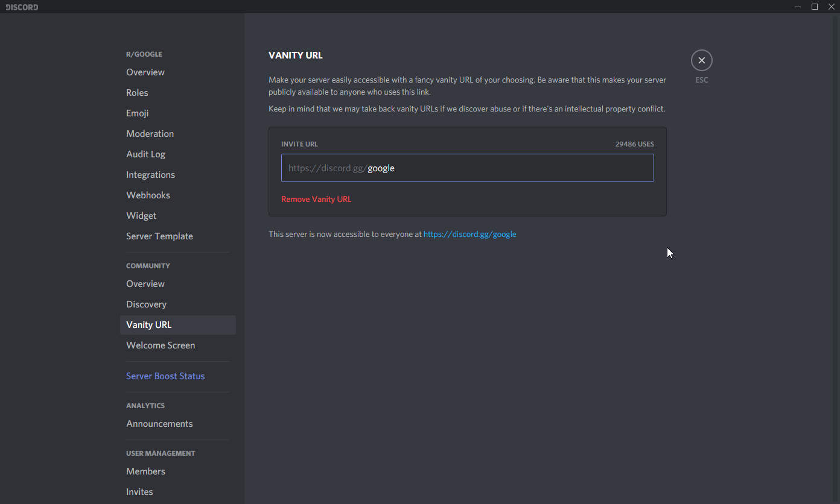Select the Welcome Screen option
Screen dimensions: 840x504
pos(161,345)
